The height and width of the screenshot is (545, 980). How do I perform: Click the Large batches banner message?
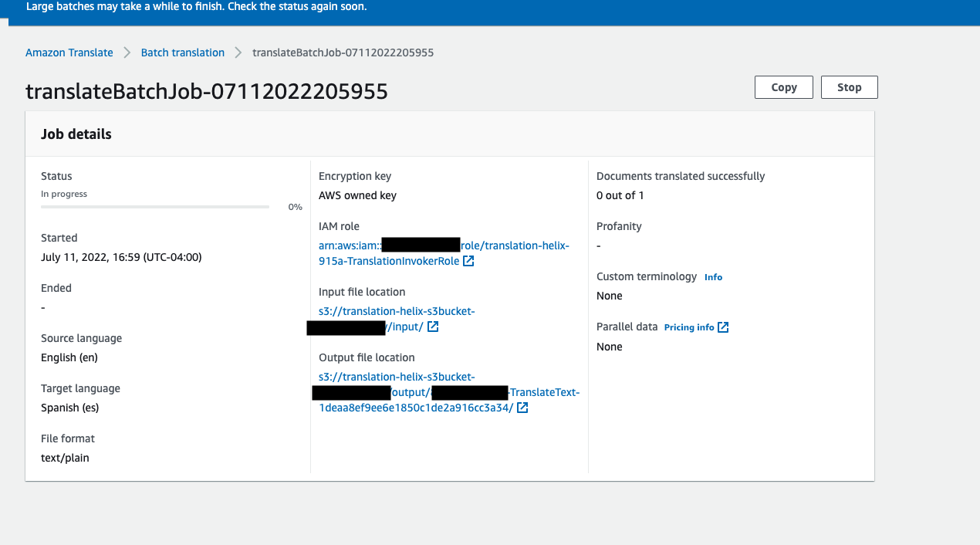[x=197, y=7]
